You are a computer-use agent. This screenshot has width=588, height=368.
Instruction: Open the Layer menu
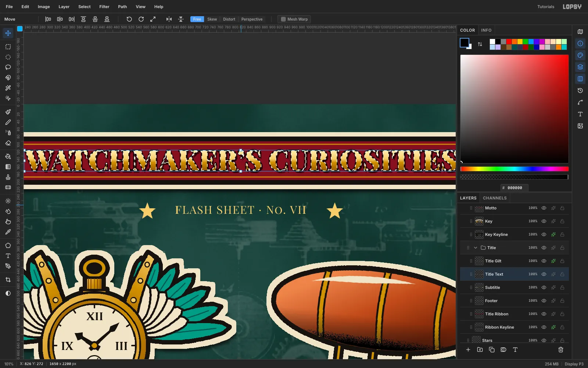[x=64, y=7]
